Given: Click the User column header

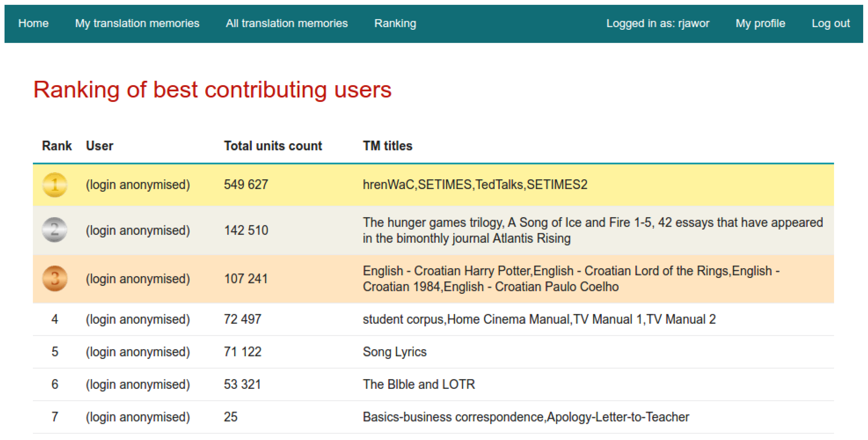Looking at the screenshot, I should (x=99, y=146).
